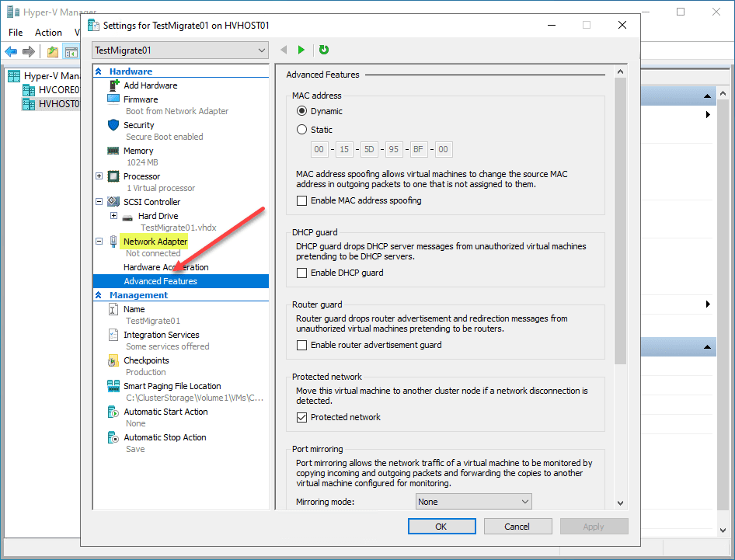The image size is (735, 560).
Task: Select the Network Adapter setting
Action: point(155,242)
